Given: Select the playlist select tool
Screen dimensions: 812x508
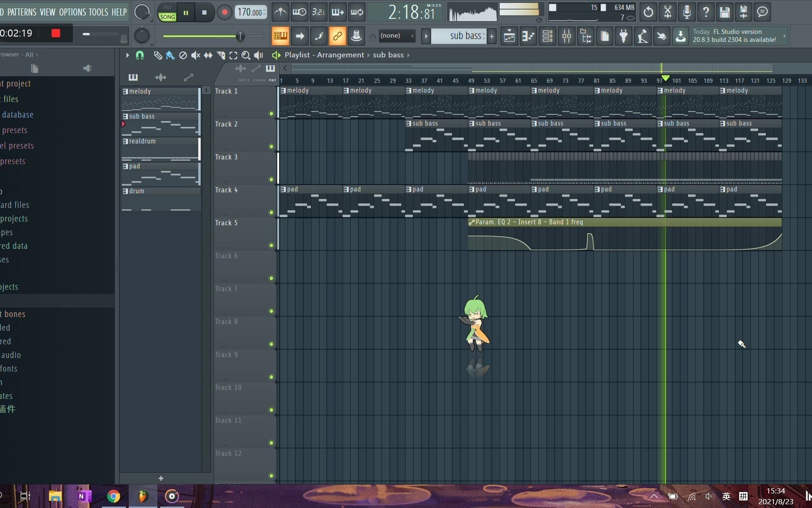Looking at the screenshot, I should [x=233, y=55].
